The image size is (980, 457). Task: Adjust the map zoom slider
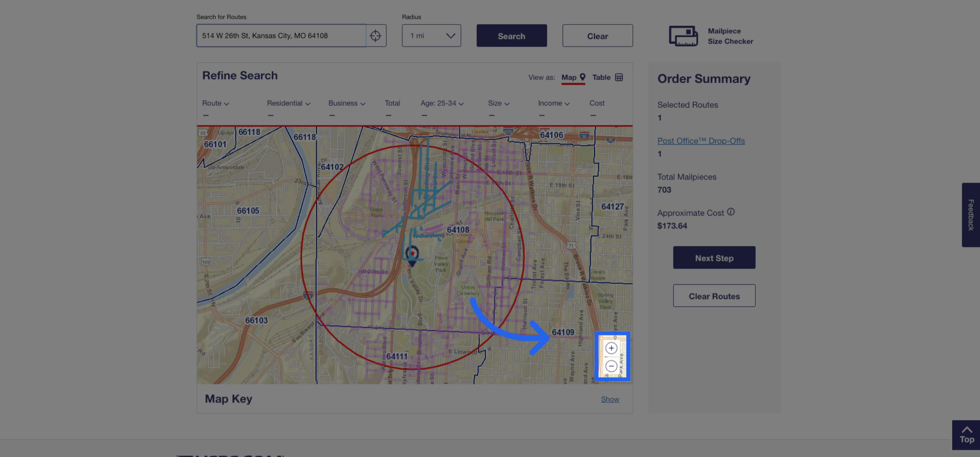point(611,357)
